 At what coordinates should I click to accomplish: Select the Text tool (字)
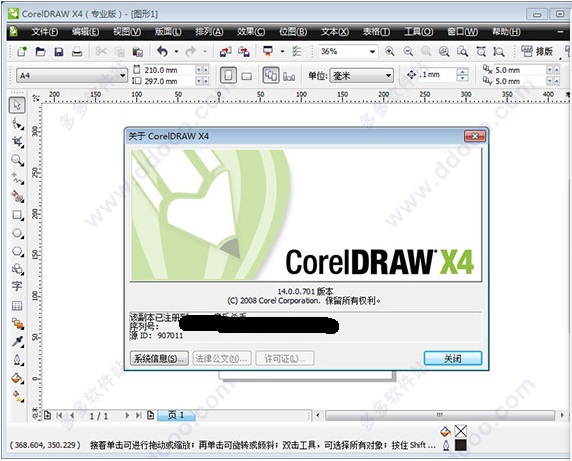(x=17, y=286)
